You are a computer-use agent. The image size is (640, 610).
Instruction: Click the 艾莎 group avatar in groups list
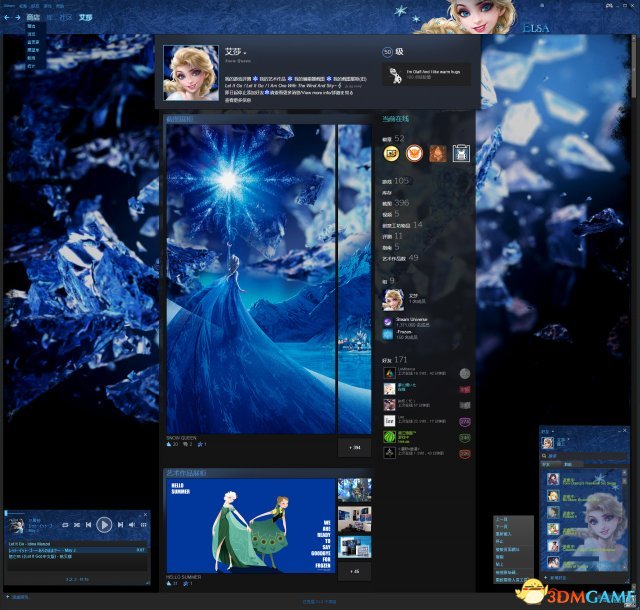pyautogui.click(x=393, y=300)
